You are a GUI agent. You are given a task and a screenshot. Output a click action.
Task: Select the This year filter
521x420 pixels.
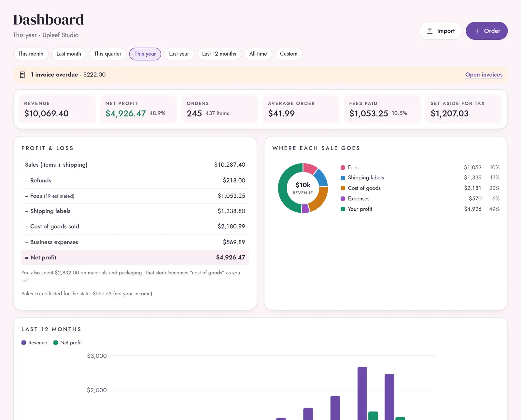tap(145, 54)
